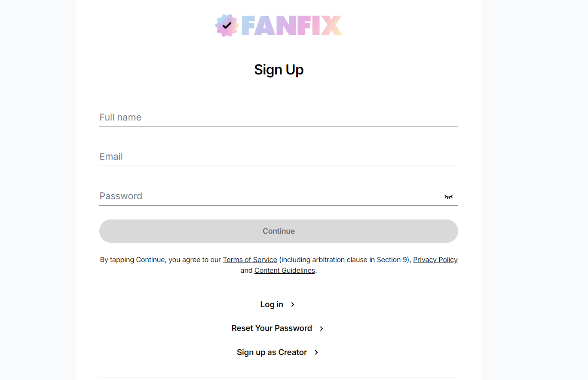Select Reset Your Password
Image resolution: width=588 pixels, height=380 pixels.
point(272,328)
